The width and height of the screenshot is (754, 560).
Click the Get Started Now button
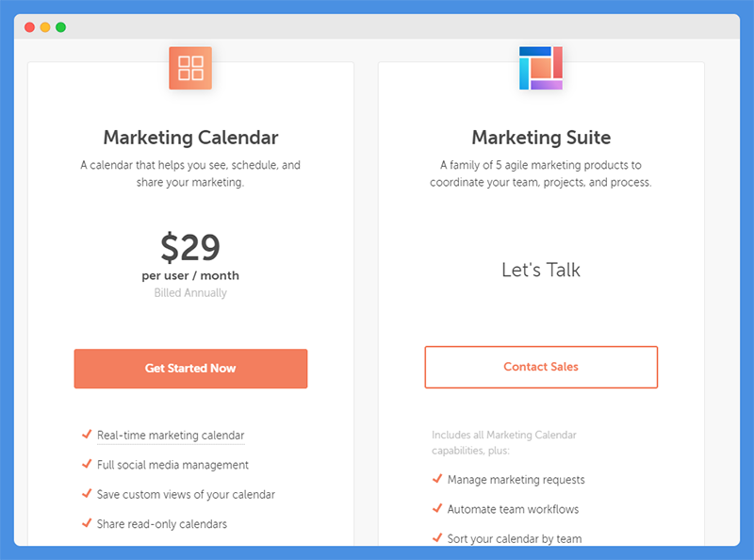click(x=190, y=369)
